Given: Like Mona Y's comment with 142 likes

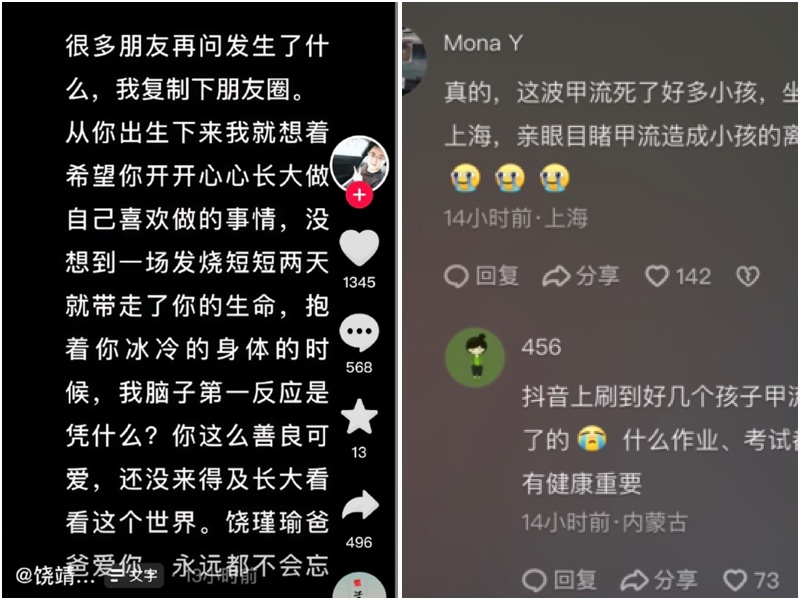Looking at the screenshot, I should point(678,277).
